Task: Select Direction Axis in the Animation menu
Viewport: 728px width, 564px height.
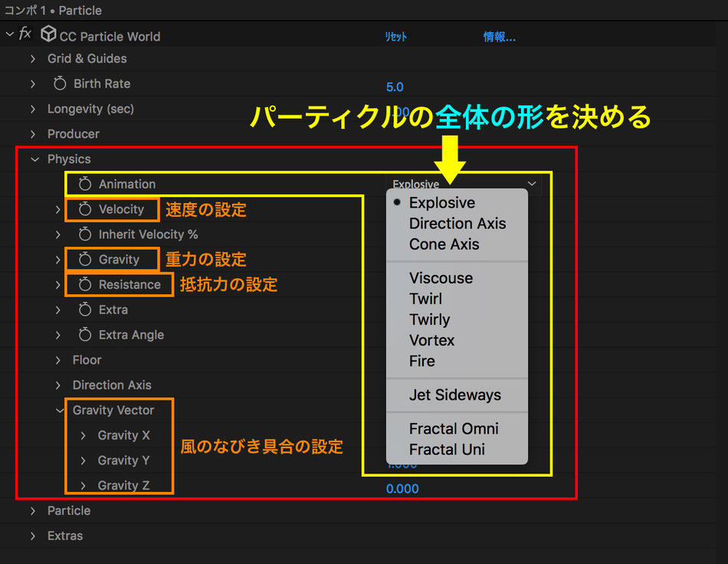Action: click(457, 224)
